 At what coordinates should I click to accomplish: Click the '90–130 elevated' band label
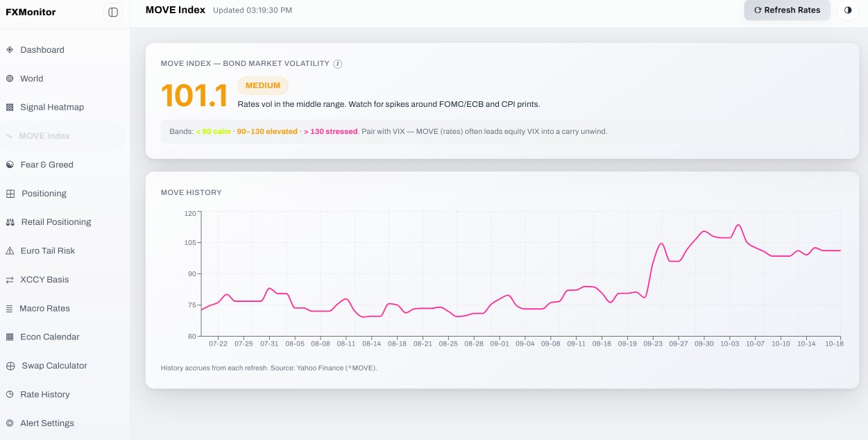[x=267, y=131]
